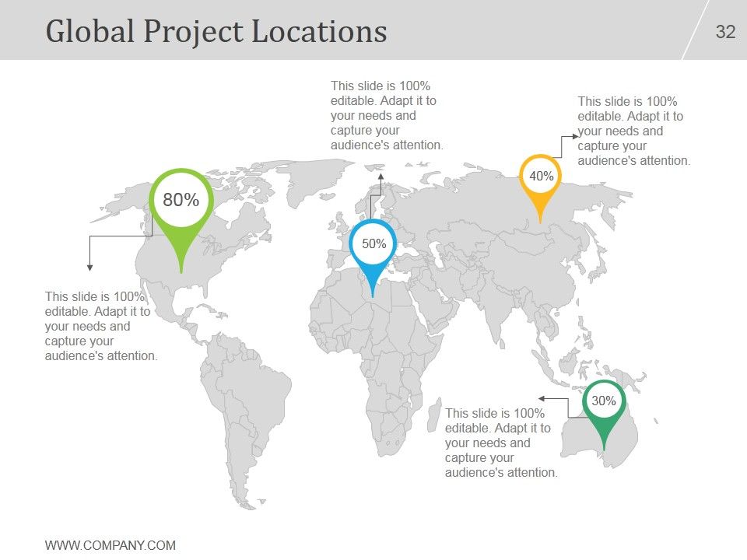The height and width of the screenshot is (560, 747).
Task: Select the text block left of North America
Action: click(101, 326)
